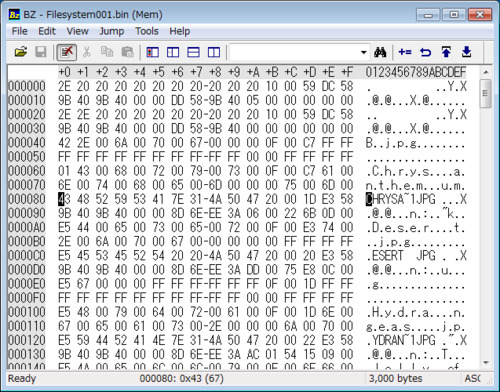Click the fourth split window layout icon
Viewport: 500px width, 392px height.
(214, 52)
